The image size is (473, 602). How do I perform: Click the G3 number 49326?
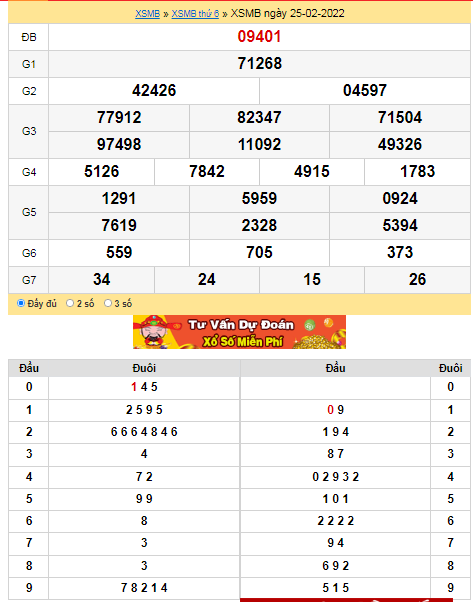click(400, 144)
